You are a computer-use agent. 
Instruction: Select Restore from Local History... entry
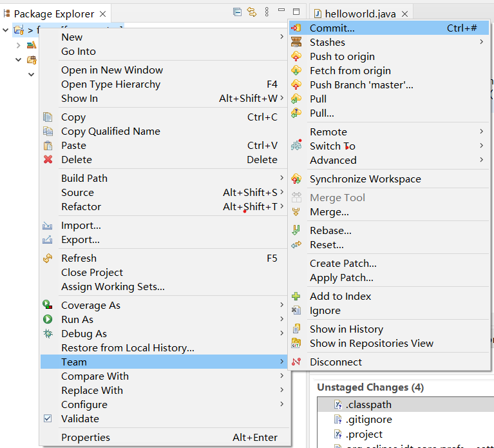point(164,347)
